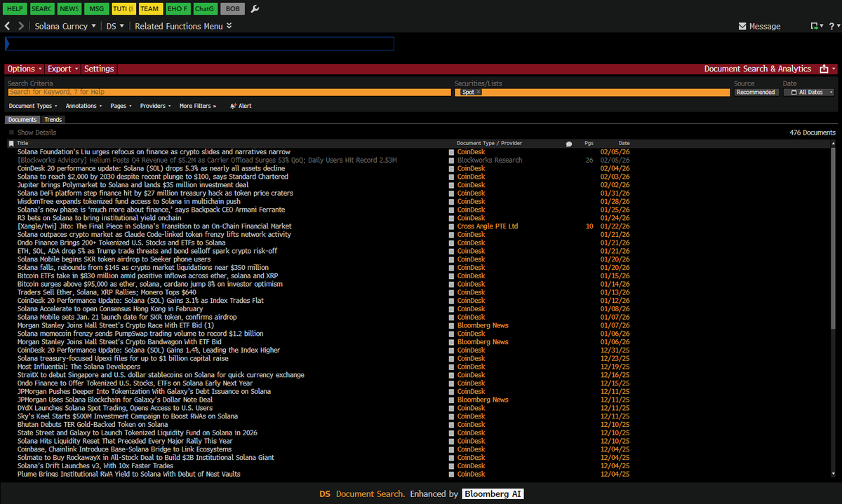Viewport: 842px width, 504px height.
Task: Open the Providers filter dropdown
Action: 155,106
